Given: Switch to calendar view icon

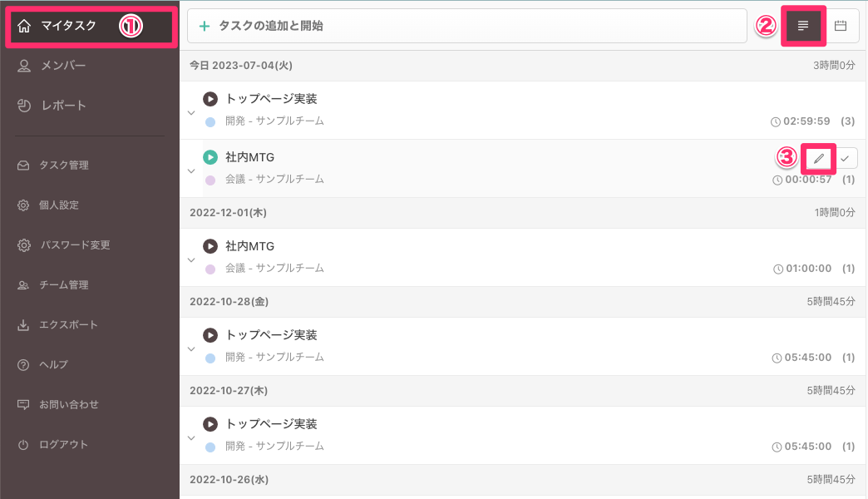Looking at the screenshot, I should [841, 26].
